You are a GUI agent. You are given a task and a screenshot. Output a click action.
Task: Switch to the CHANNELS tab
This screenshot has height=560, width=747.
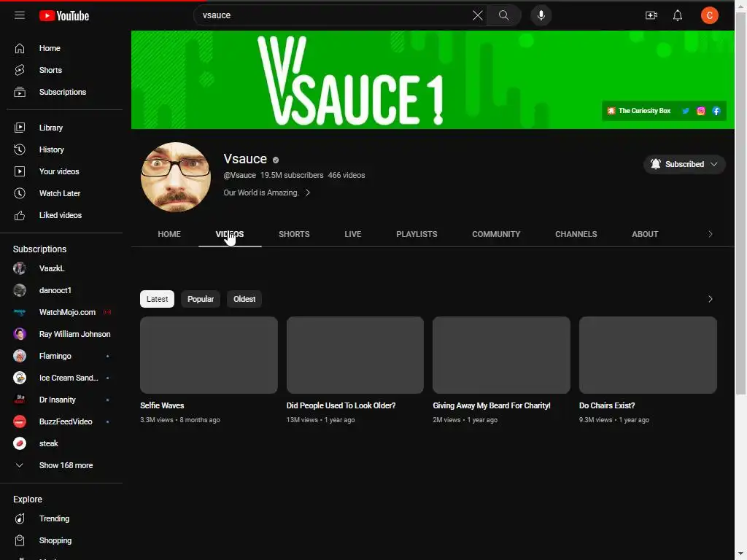click(x=576, y=234)
